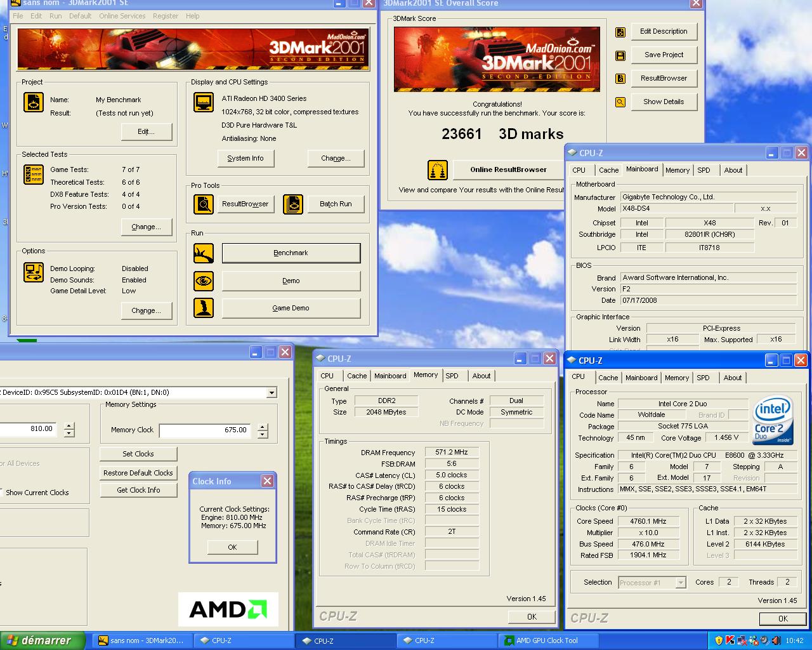Toggle the Show Current Clocks checkbox
The width and height of the screenshot is (812, 650).
[1, 493]
